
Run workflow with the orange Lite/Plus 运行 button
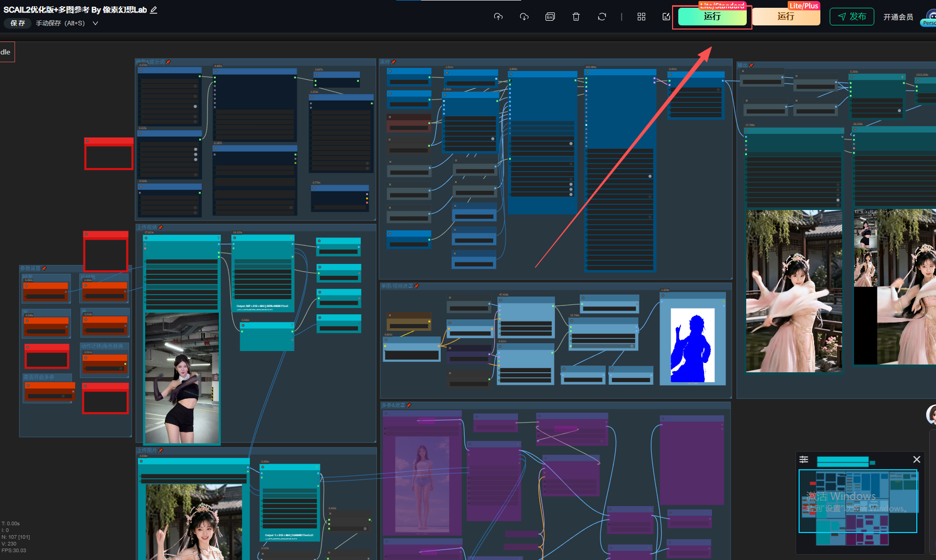pos(786,17)
